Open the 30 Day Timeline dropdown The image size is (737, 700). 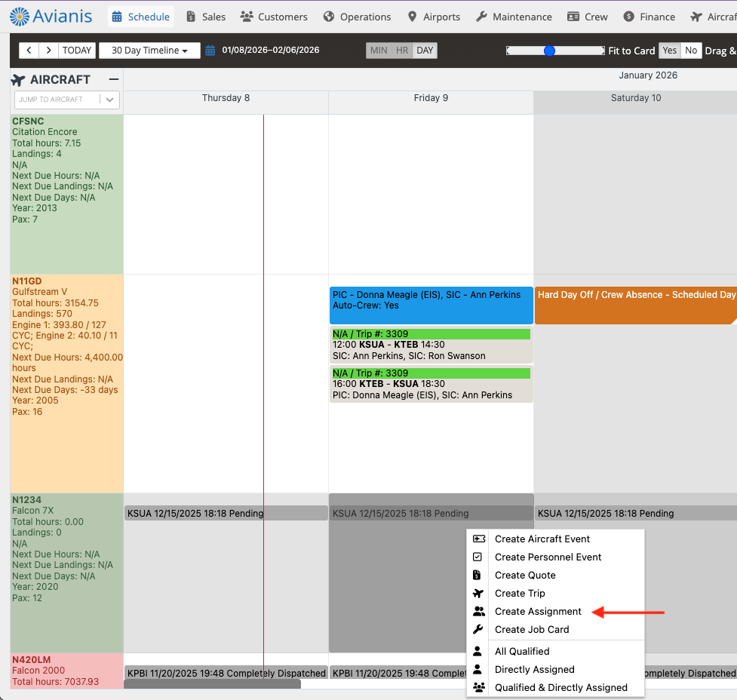[149, 51]
